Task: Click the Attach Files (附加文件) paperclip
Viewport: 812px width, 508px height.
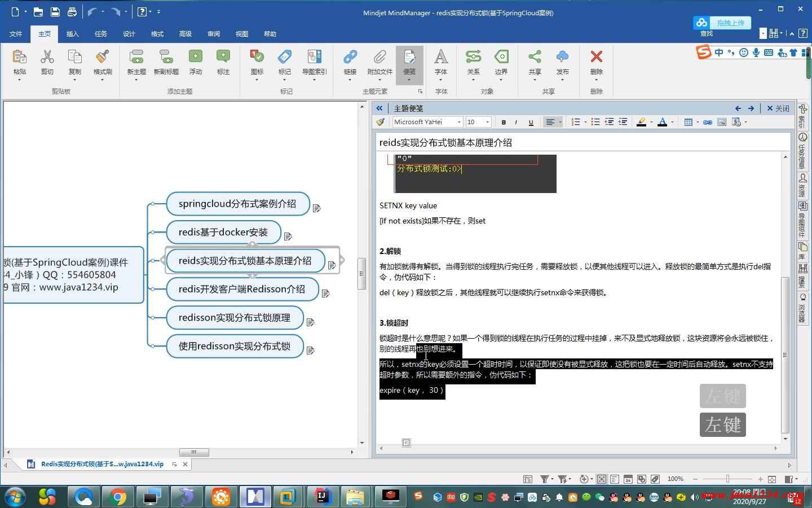Action: (x=379, y=57)
